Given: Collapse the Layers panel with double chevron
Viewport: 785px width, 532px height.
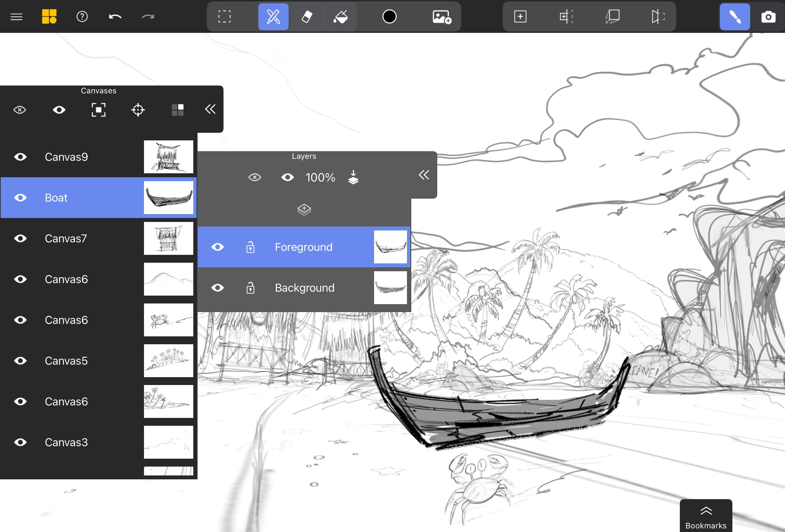Looking at the screenshot, I should pyautogui.click(x=424, y=175).
